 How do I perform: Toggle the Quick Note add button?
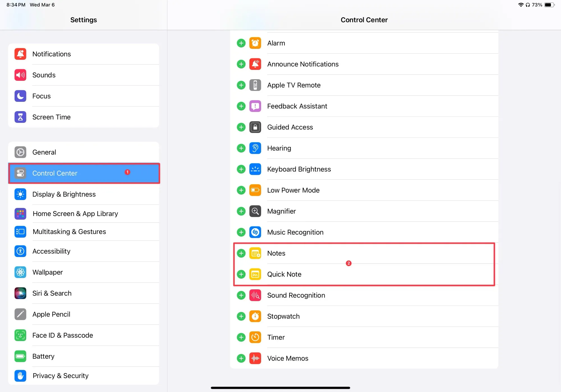coord(242,274)
